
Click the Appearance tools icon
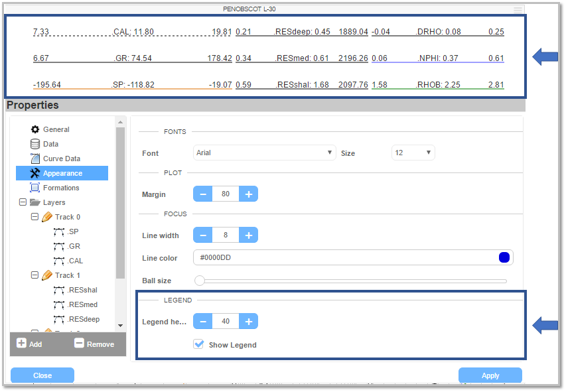pos(35,173)
